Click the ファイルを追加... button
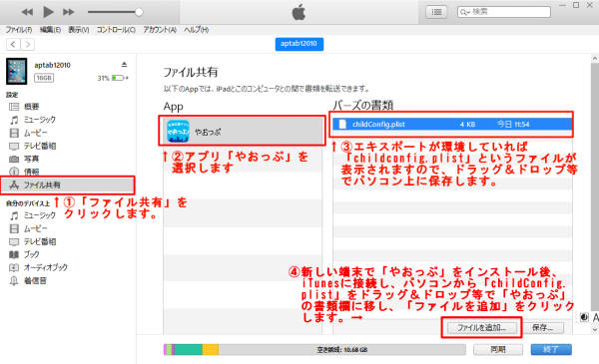This screenshot has height=364, width=599. [482, 327]
